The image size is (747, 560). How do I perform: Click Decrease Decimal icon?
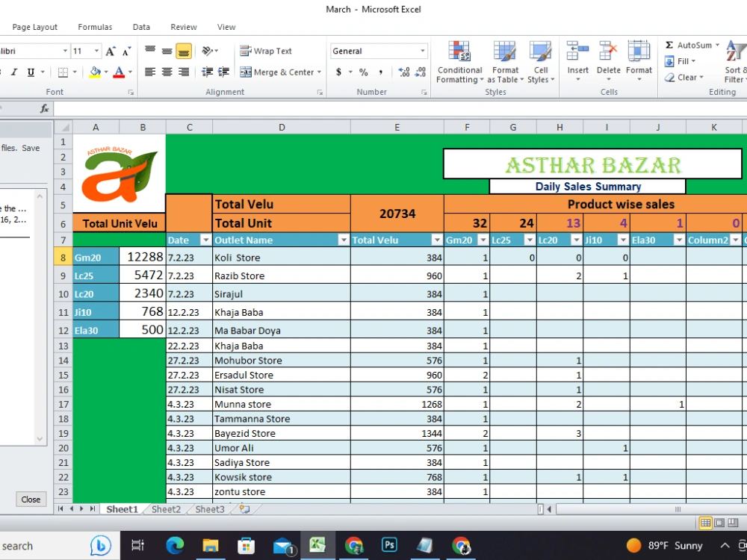421,72
